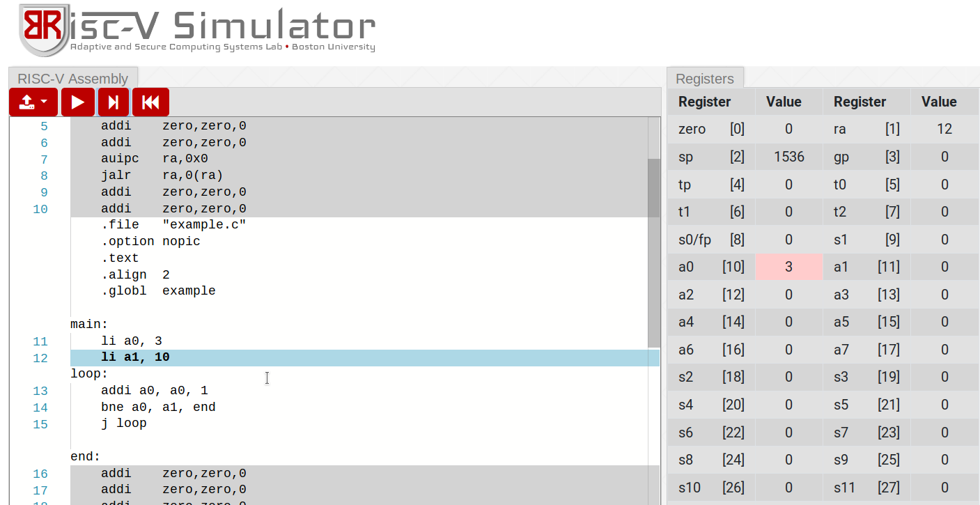Open the upload file dropdown button
980x505 pixels.
click(x=33, y=102)
